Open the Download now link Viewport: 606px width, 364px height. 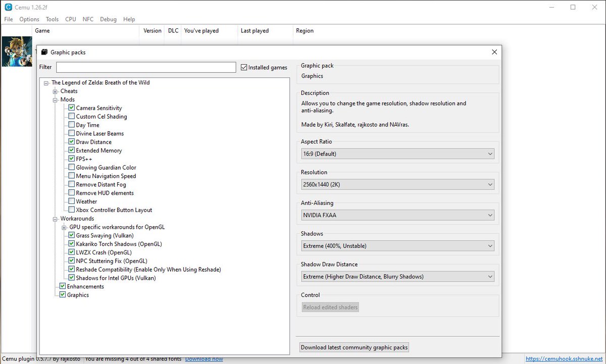tap(204, 359)
